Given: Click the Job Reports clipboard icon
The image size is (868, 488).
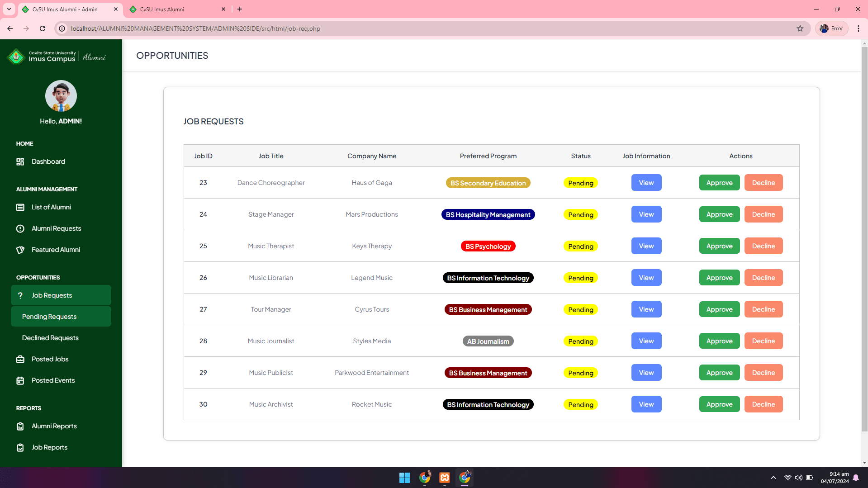Looking at the screenshot, I should coord(20,447).
